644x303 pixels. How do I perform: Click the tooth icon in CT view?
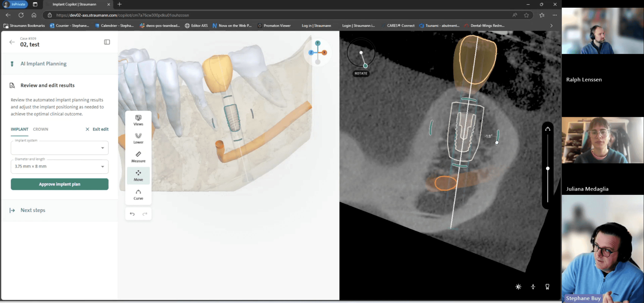pos(547,287)
